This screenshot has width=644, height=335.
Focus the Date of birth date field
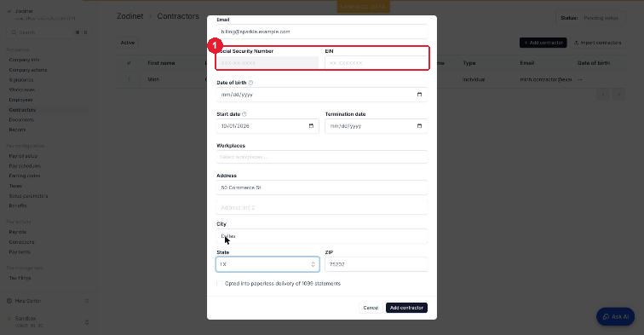(322, 95)
